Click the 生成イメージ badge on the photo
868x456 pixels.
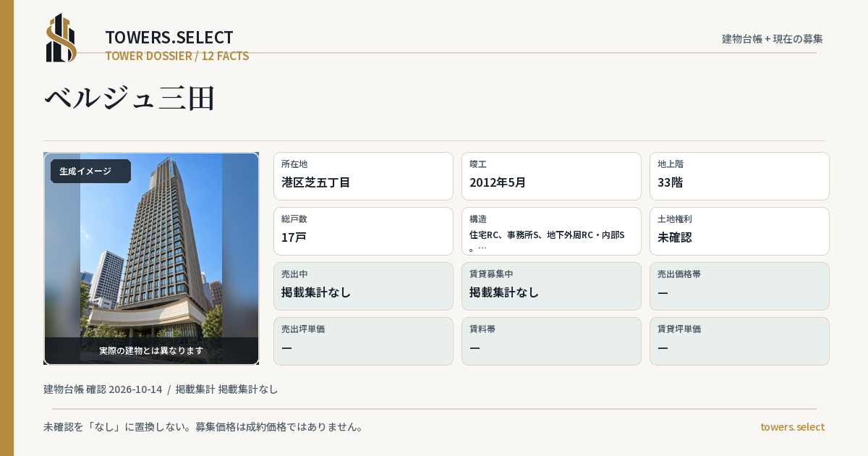tap(90, 172)
